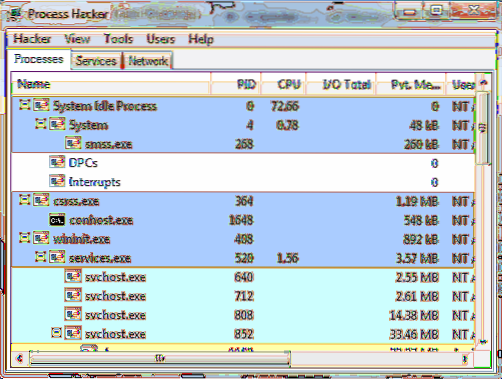502x379 pixels.
Task: Select the 'System Idle Process' name text
Action: [x=105, y=106]
